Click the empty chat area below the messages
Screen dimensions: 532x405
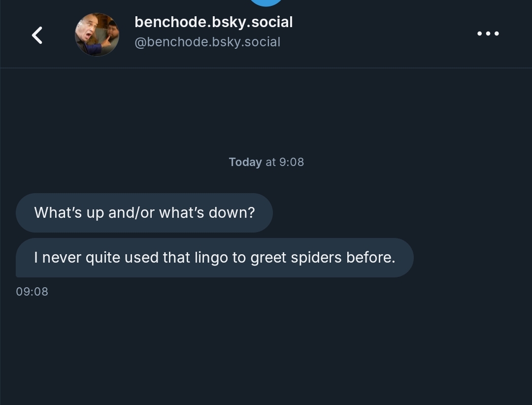(266, 350)
